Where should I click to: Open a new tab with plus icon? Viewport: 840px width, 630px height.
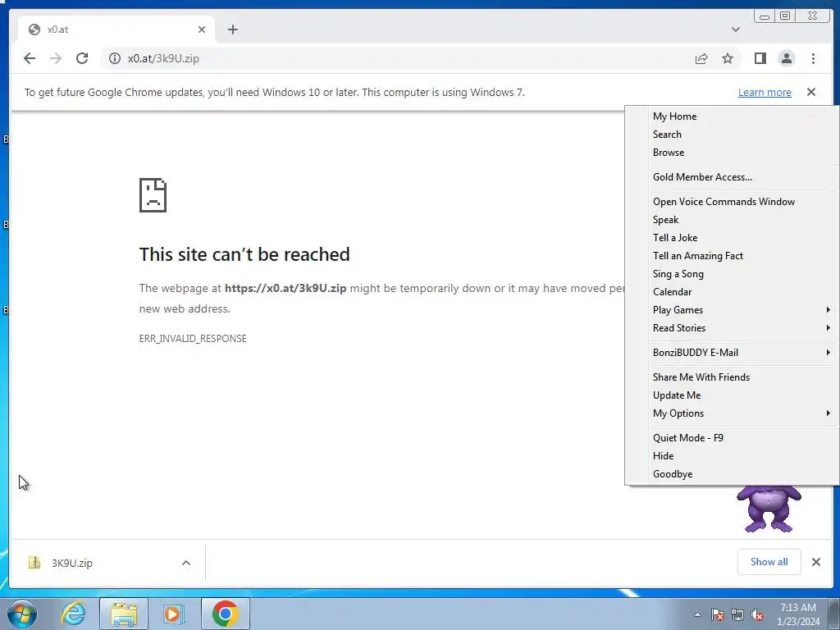point(232,30)
